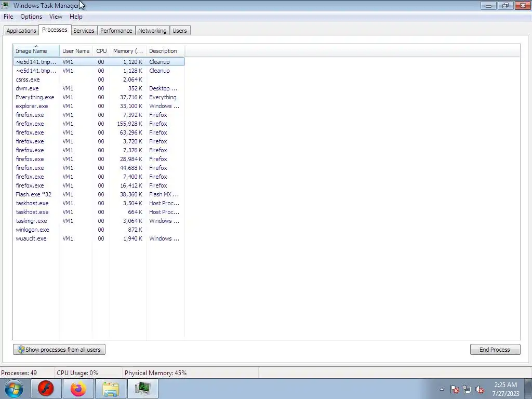Open the clock showing 2:25 AM

click(506, 389)
